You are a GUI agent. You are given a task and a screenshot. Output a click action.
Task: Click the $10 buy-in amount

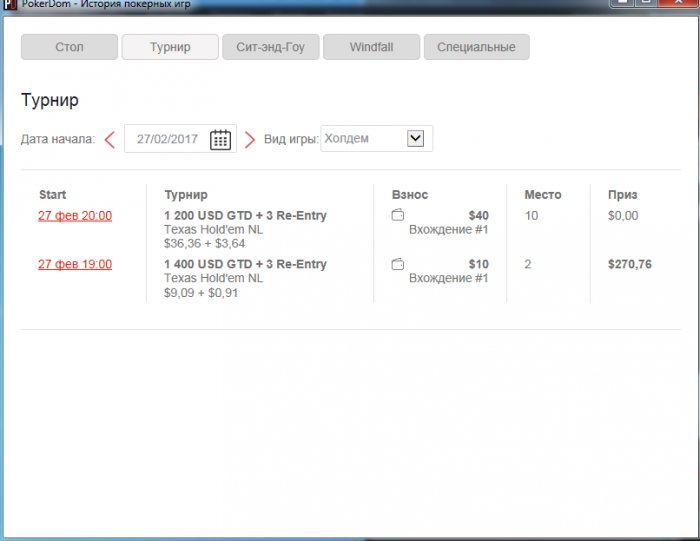click(479, 264)
